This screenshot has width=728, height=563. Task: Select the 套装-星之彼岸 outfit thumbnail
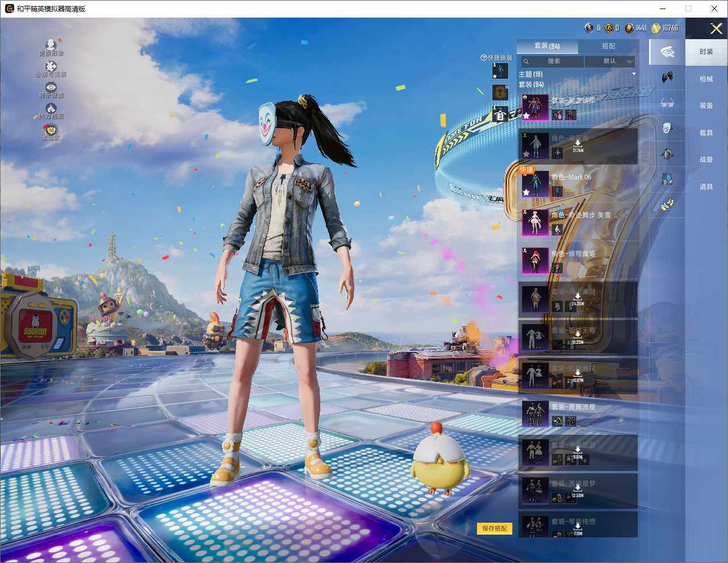point(535,108)
